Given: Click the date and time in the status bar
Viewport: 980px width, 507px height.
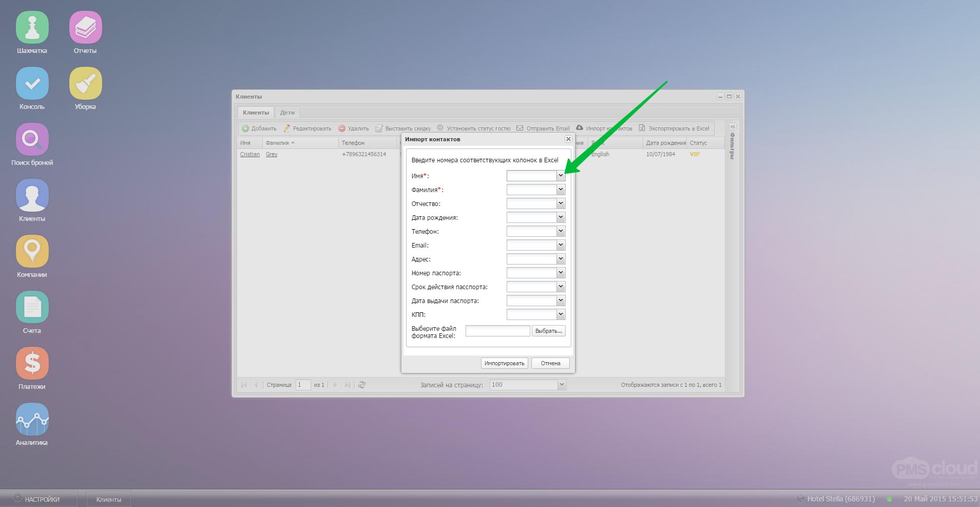Looking at the screenshot, I should pos(940,499).
